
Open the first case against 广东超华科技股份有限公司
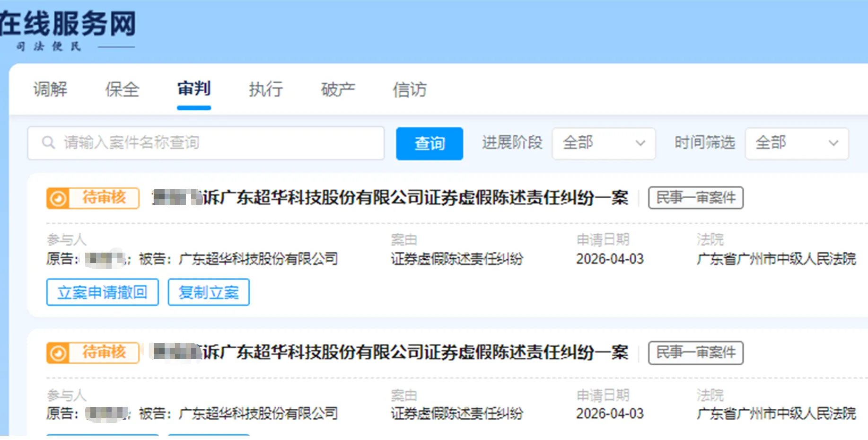tap(388, 198)
